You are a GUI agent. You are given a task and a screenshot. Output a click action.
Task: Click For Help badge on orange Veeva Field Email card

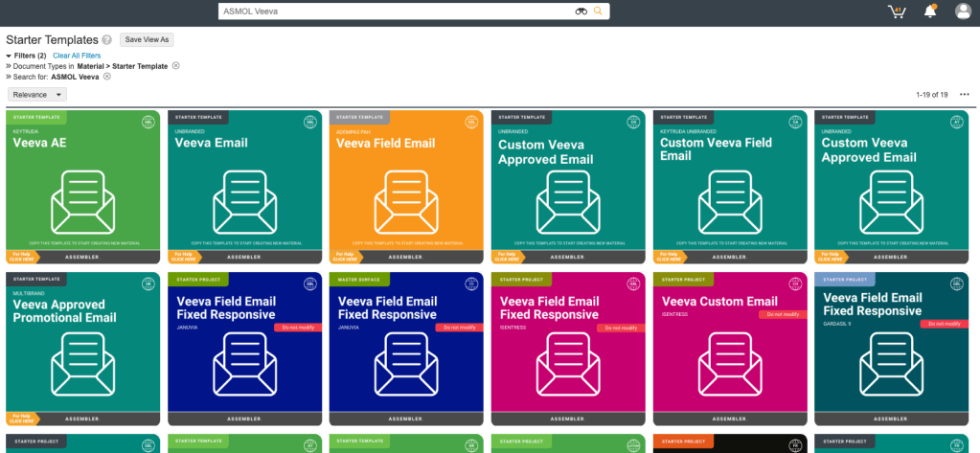[346, 257]
